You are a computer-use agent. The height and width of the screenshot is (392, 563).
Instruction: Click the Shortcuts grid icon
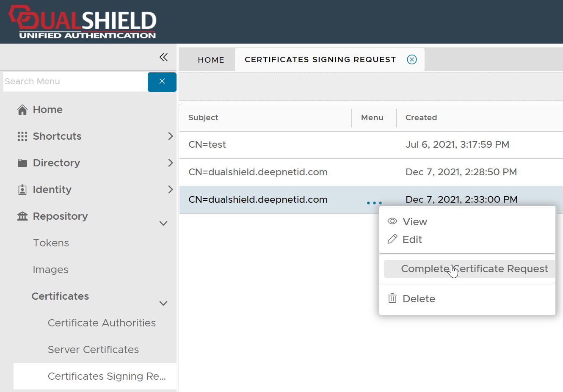coord(22,136)
